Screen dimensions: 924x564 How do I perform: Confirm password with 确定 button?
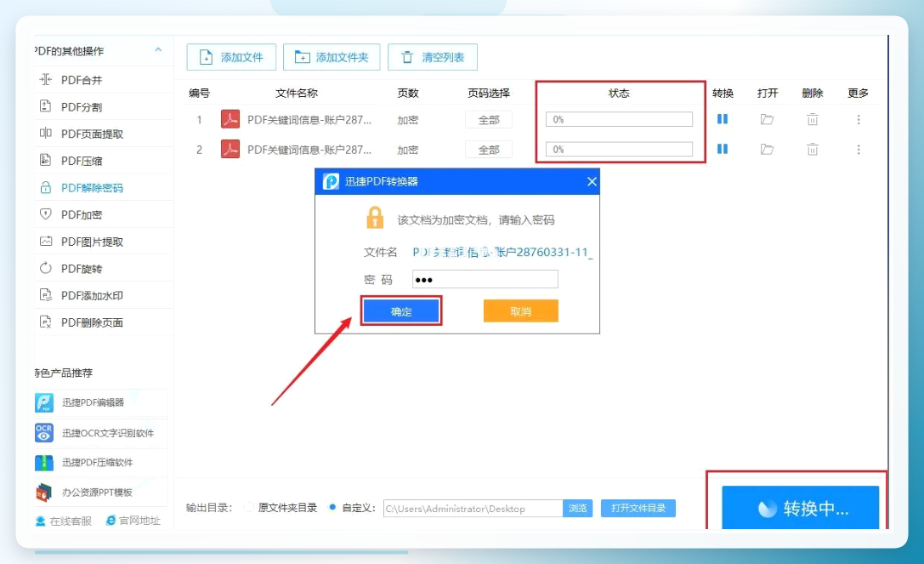[401, 310]
